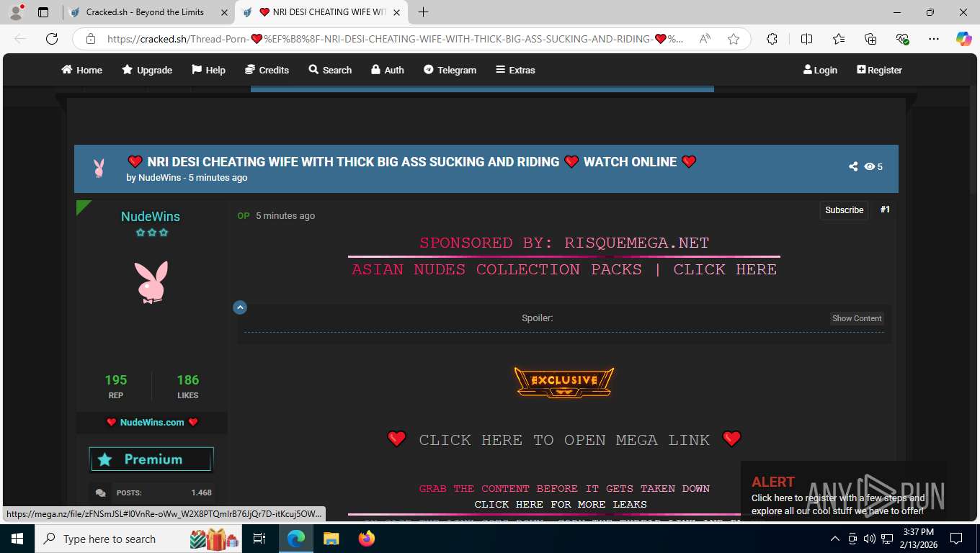This screenshot has width=980, height=553.
Task: Click here for more leaks link
Action: pos(561,504)
